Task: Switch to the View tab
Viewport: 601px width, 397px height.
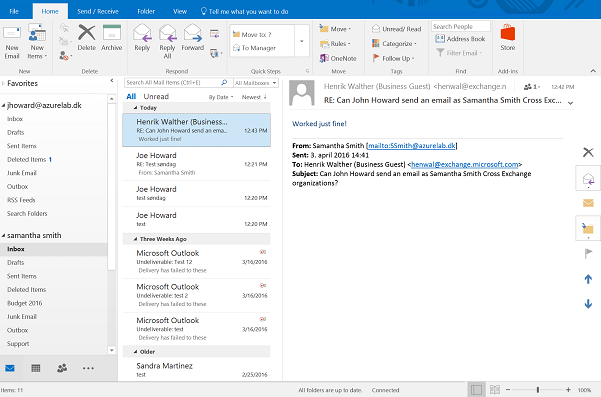Action: (x=180, y=11)
